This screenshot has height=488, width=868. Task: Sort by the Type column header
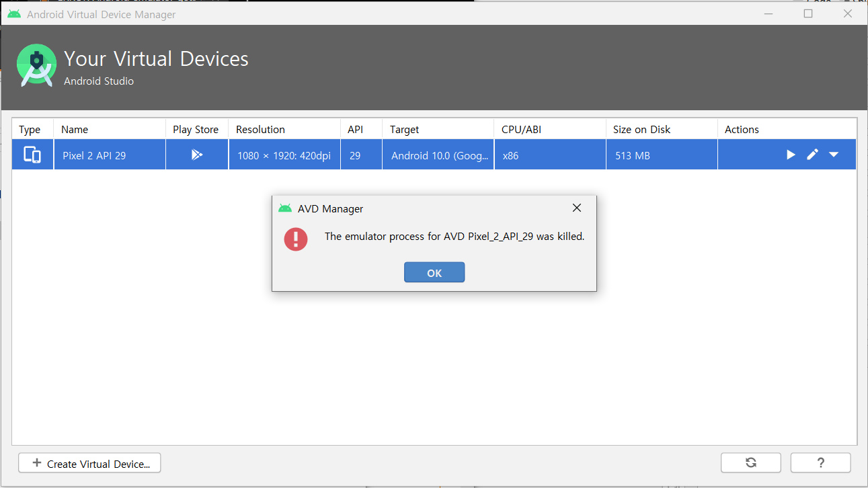click(33, 129)
